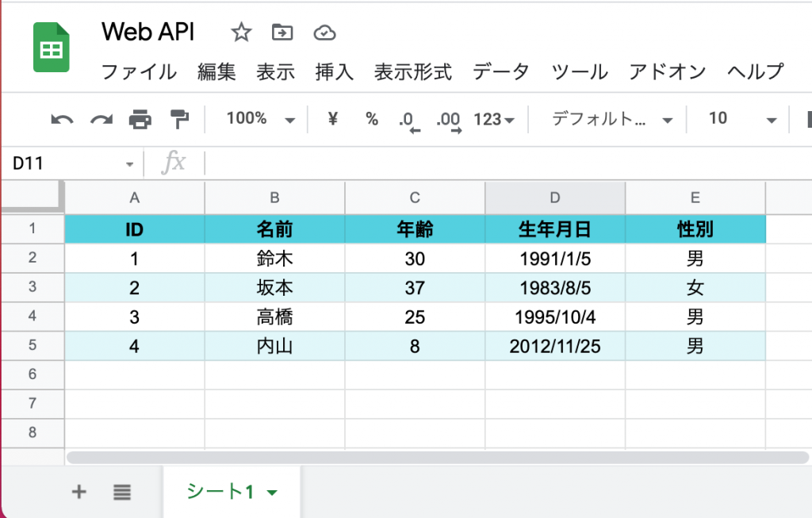Image resolution: width=812 pixels, height=518 pixels.
Task: Open the 編集 menu
Action: pyautogui.click(x=216, y=71)
